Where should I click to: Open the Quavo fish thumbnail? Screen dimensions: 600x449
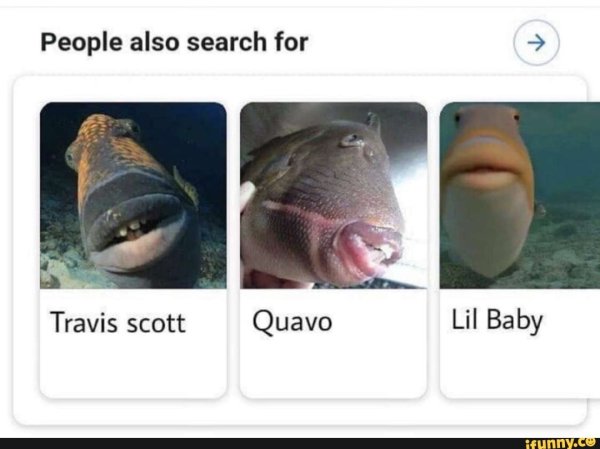333,195
